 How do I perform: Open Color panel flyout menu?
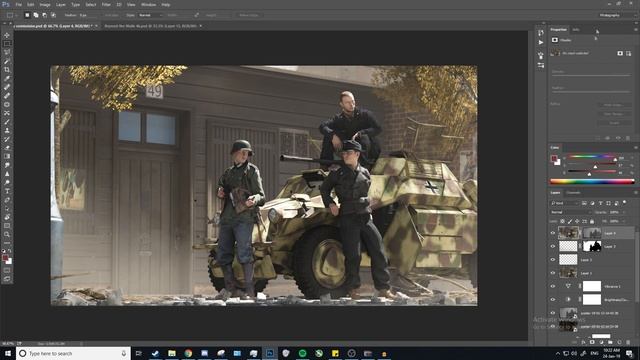[636, 147]
